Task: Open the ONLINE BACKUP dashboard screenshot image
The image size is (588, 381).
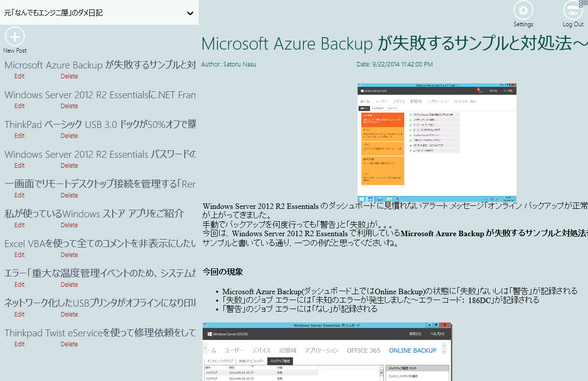Action: tap(327, 351)
